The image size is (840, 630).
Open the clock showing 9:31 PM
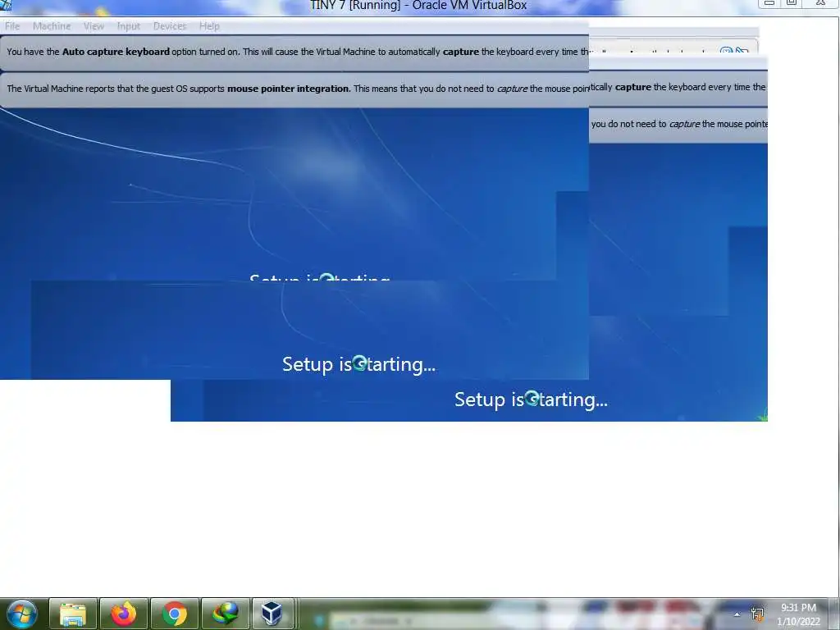[798, 614]
